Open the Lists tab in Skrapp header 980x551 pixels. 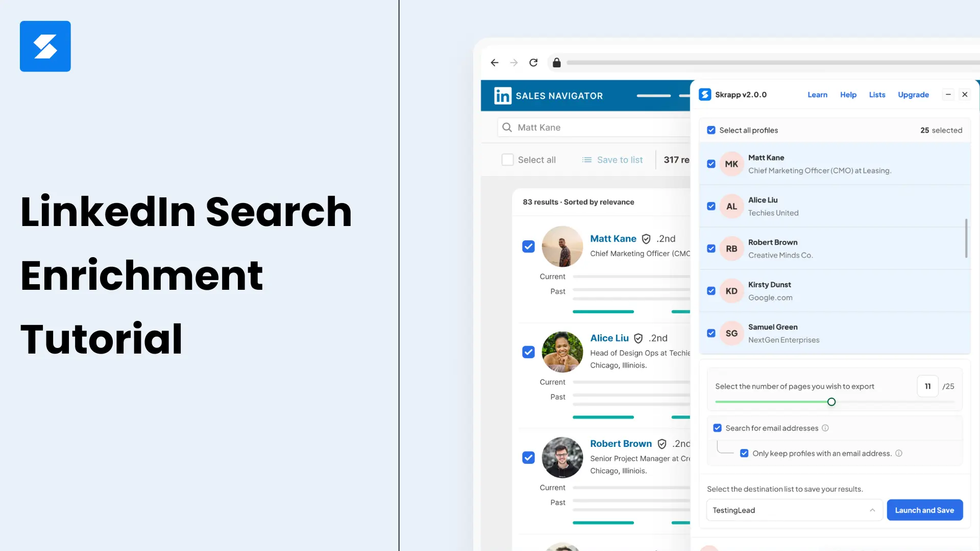(877, 95)
